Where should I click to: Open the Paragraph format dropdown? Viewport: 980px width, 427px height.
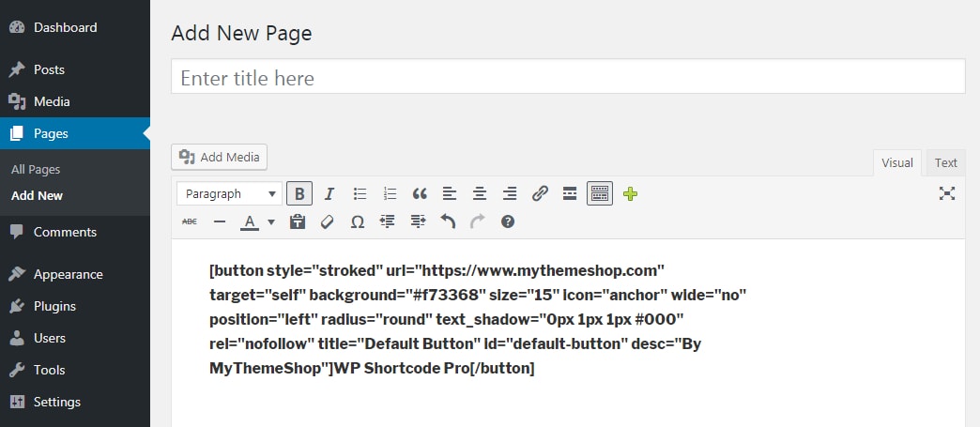(x=230, y=193)
